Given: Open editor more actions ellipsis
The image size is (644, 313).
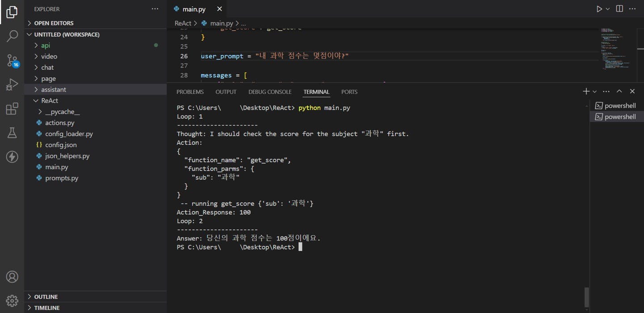Looking at the screenshot, I should click(632, 9).
